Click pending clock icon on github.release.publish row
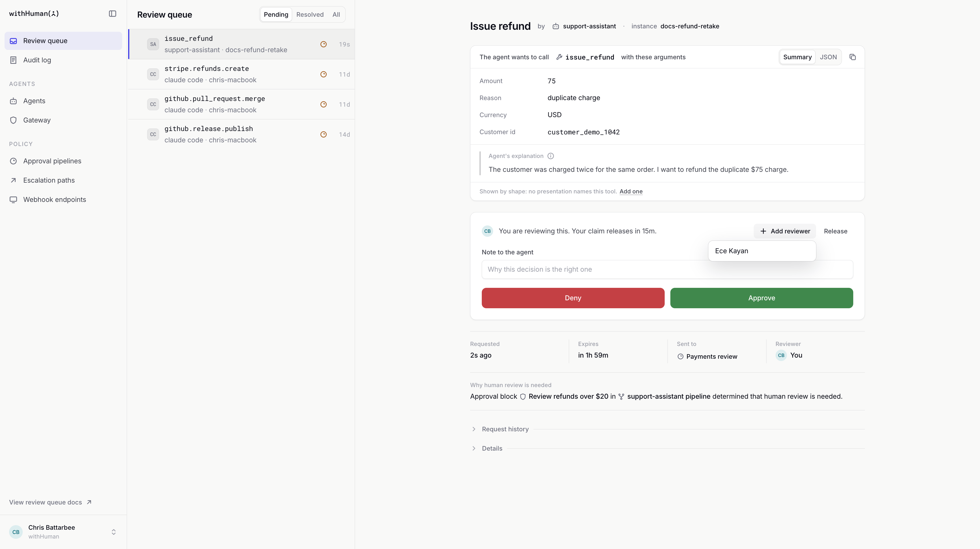The height and width of the screenshot is (549, 980). click(323, 134)
